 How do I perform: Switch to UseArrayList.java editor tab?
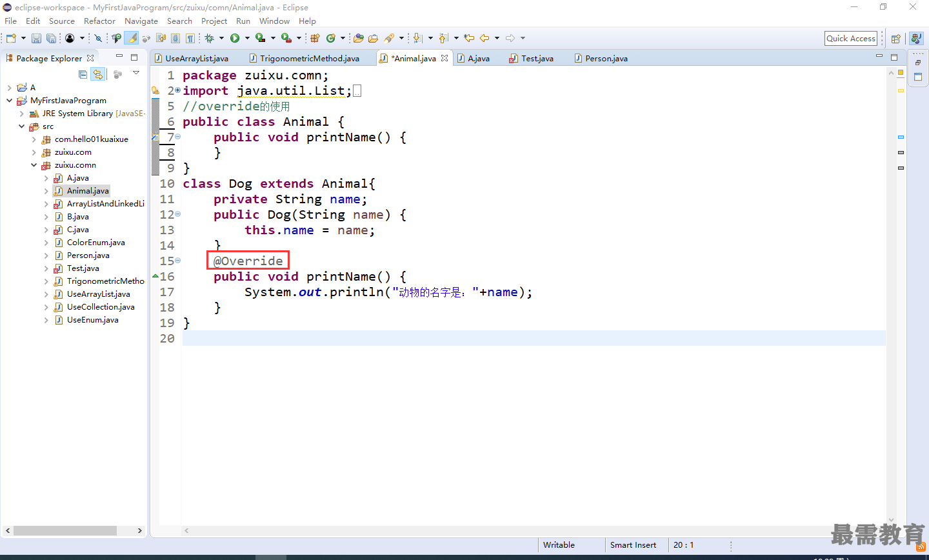(x=191, y=58)
